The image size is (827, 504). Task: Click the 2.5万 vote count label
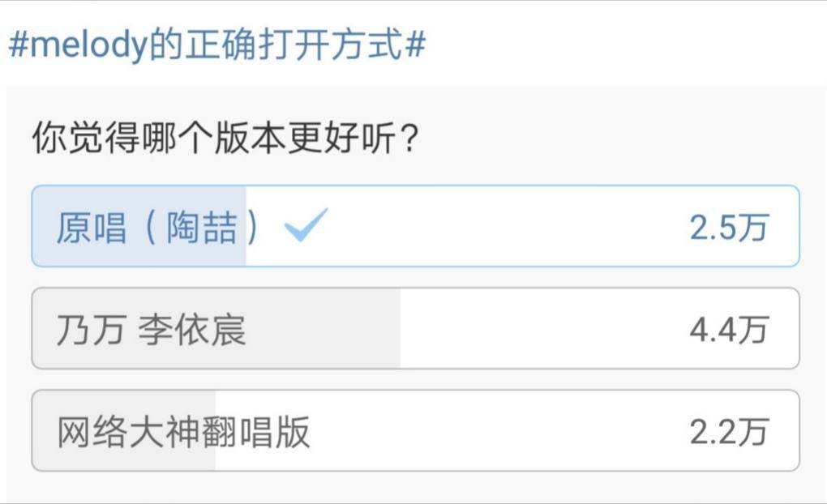point(729,227)
